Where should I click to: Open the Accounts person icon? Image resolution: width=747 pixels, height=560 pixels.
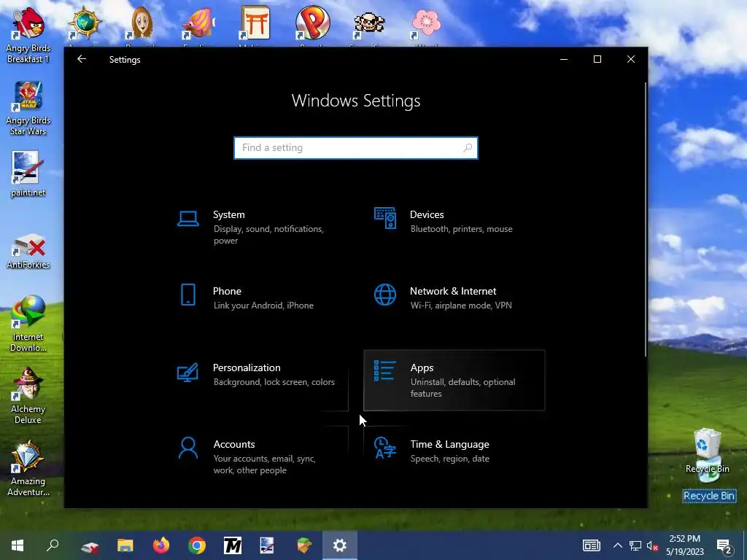pos(188,448)
